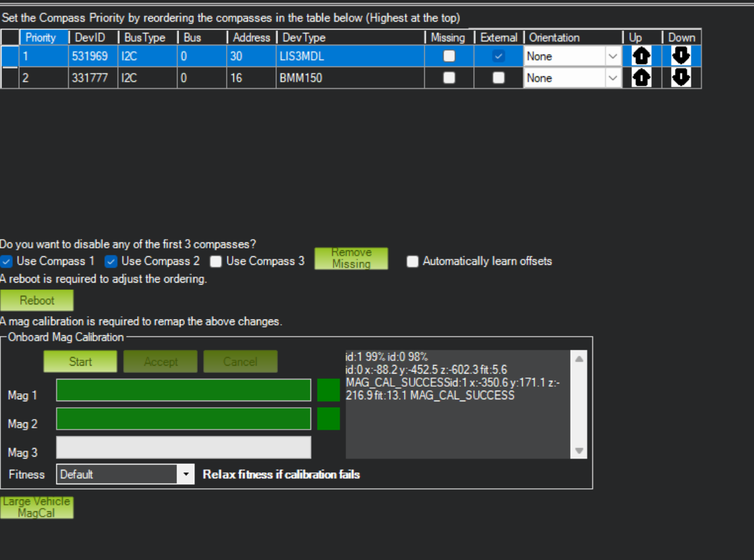
Task: Enable Use Compass 3 checkbox
Action: [x=216, y=262]
